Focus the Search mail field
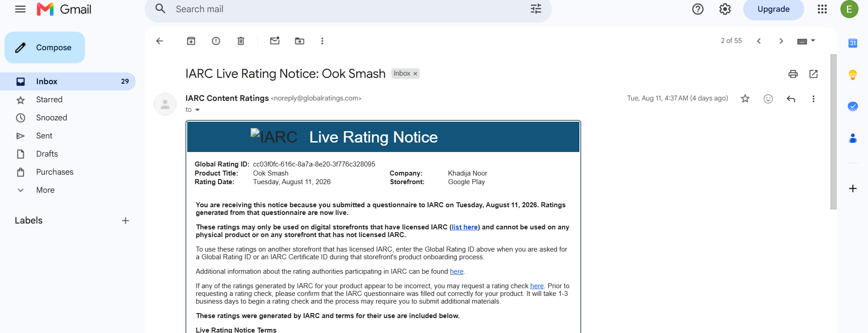 348,9
